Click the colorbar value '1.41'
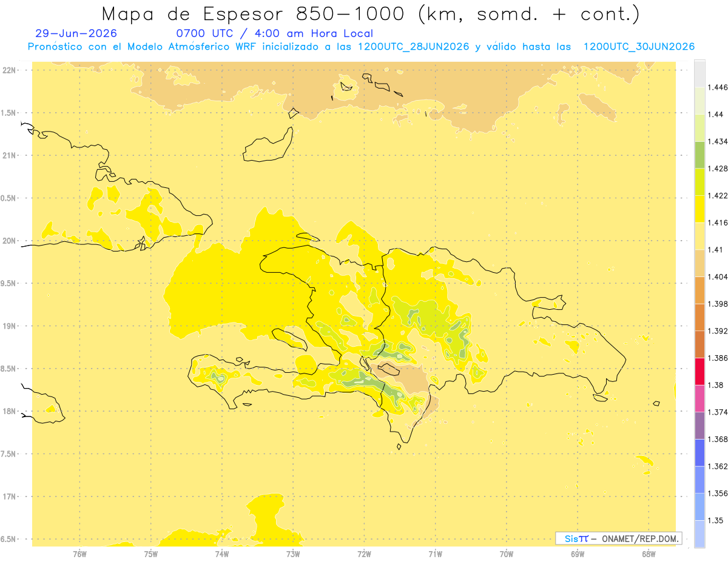728x562 pixels. click(x=715, y=250)
